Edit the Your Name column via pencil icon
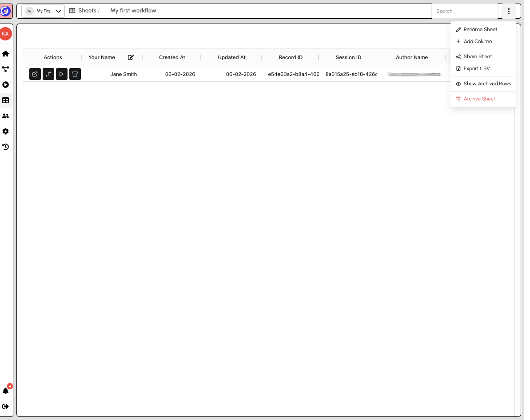Screen dimensions: 530x420 click(x=131, y=57)
